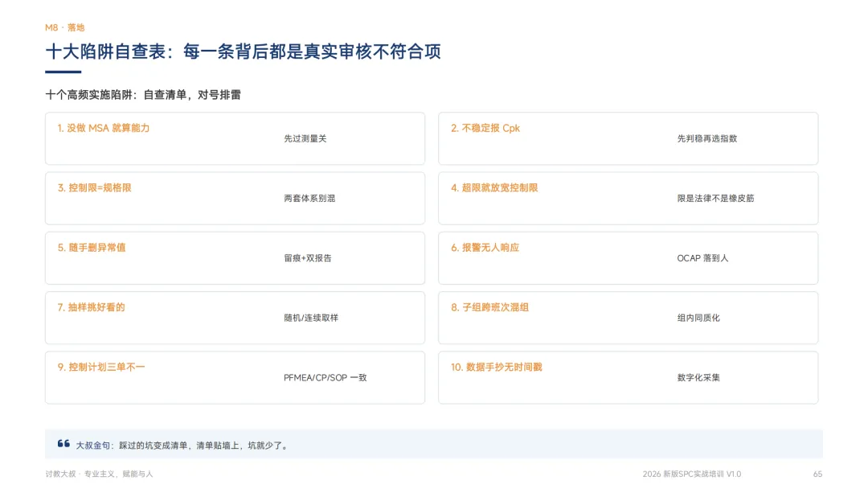Click heading 3. 控制限=规格限
Screen dimensions: 868x489
pyautogui.click(x=95, y=187)
